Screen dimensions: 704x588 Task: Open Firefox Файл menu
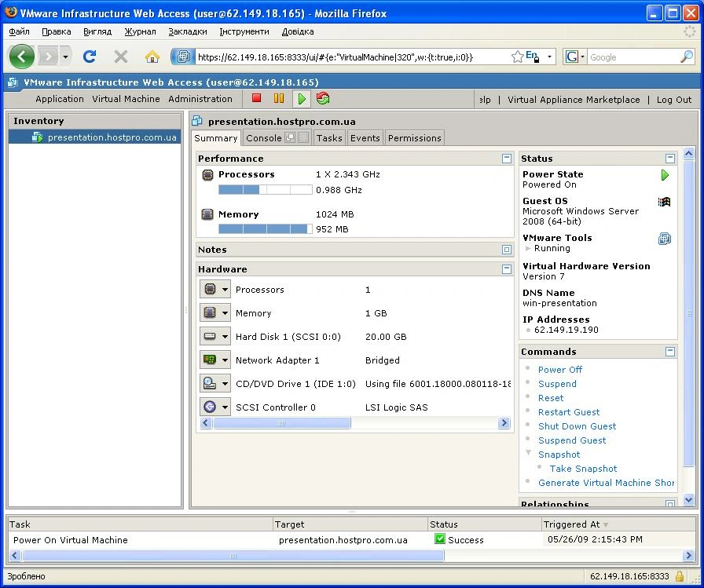pyautogui.click(x=19, y=32)
